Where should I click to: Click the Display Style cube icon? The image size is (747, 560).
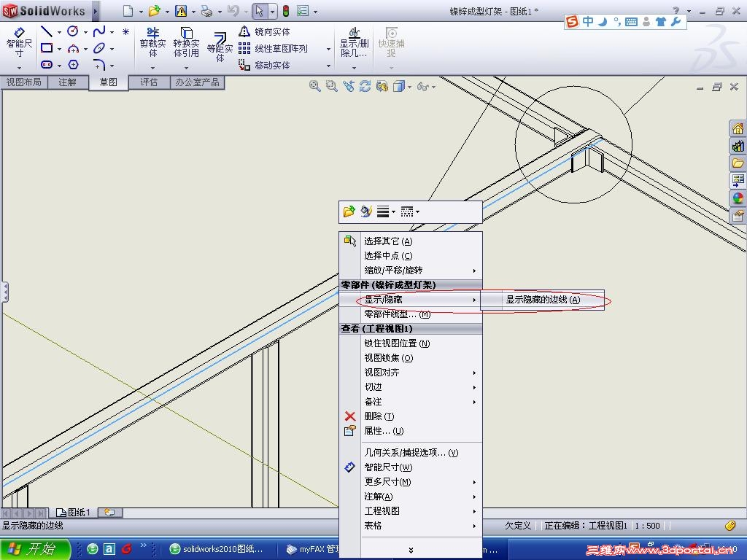pyautogui.click(x=399, y=86)
